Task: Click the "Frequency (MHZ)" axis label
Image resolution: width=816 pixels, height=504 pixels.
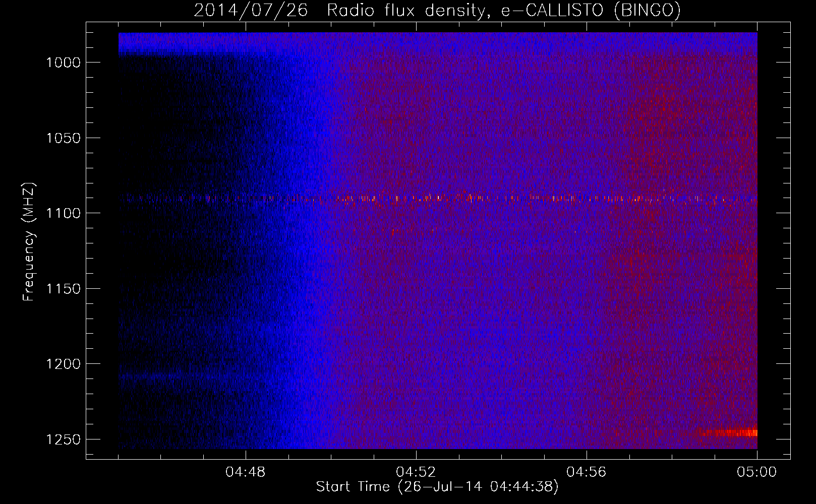Action: pos(29,242)
